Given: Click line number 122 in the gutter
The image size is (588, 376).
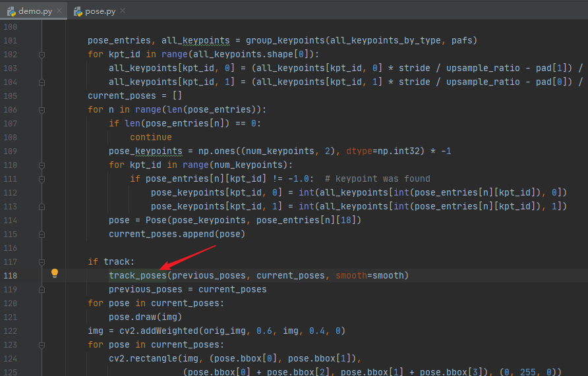Looking at the screenshot, I should coord(10,331).
